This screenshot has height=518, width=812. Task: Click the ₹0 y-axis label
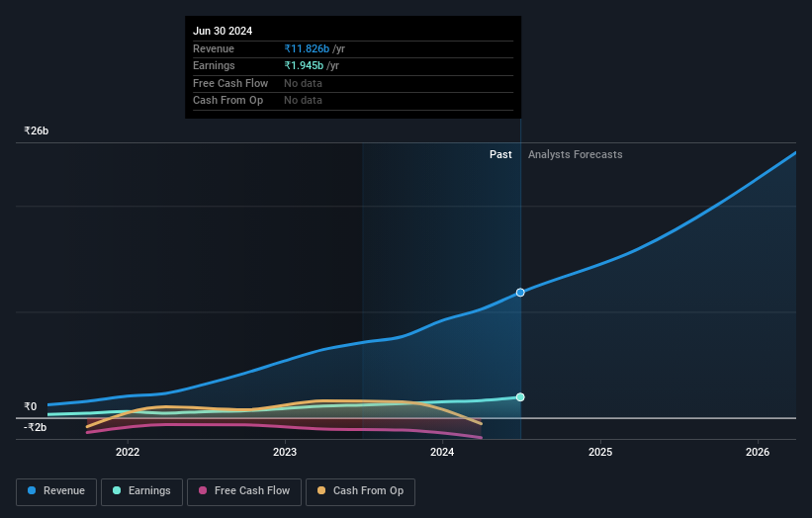tap(31, 406)
